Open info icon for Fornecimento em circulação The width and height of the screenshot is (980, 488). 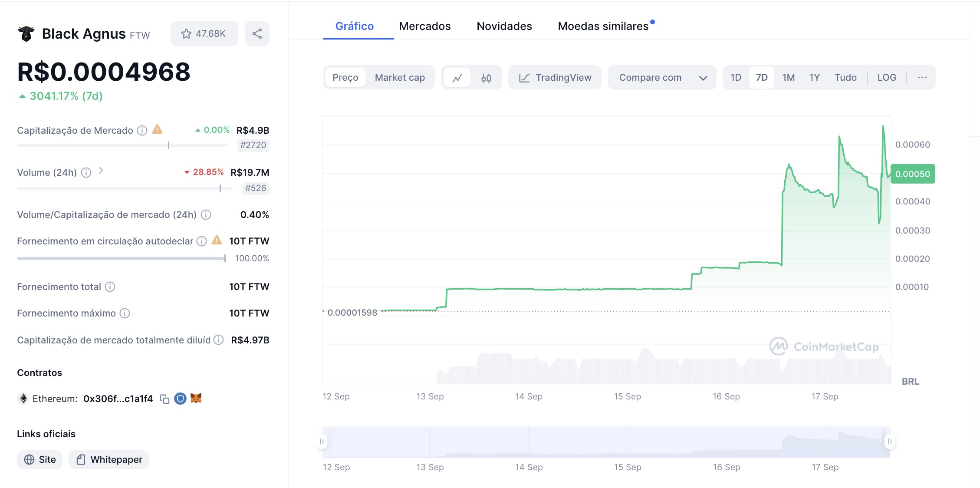click(201, 241)
